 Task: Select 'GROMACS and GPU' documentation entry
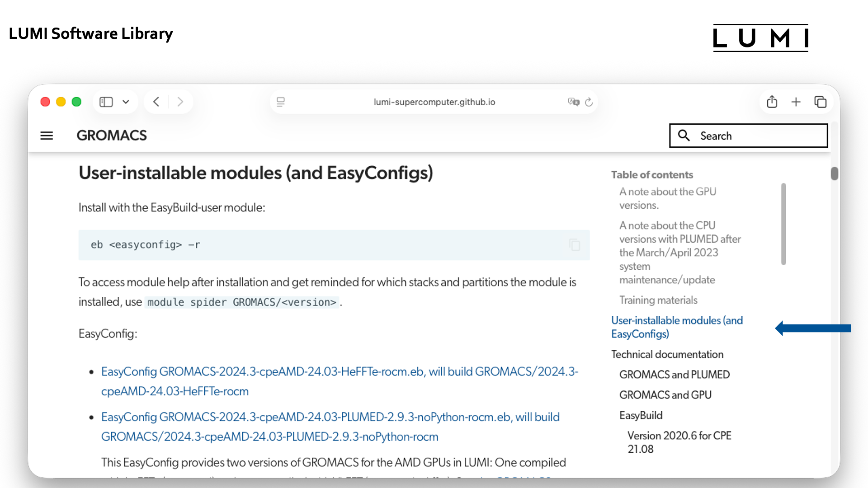click(x=665, y=394)
